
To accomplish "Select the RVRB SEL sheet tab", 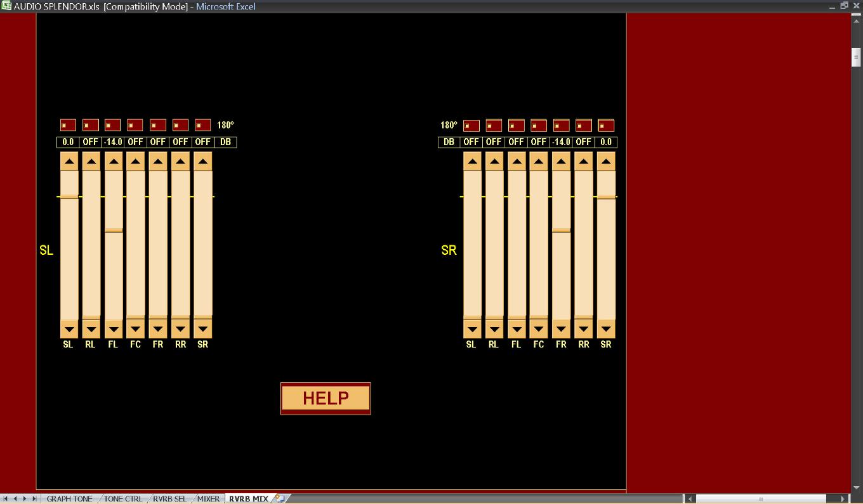I will click(x=170, y=499).
